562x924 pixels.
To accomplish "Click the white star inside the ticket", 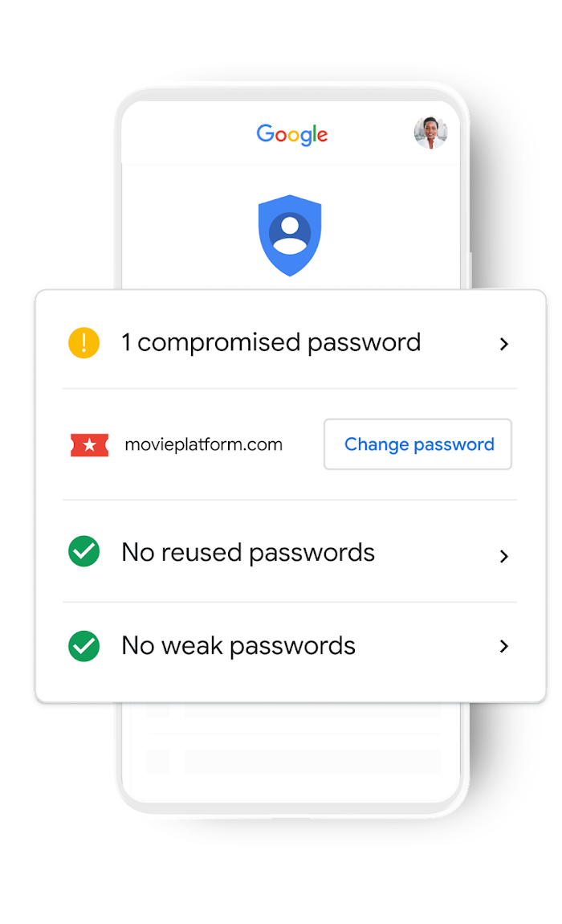I will [x=90, y=445].
